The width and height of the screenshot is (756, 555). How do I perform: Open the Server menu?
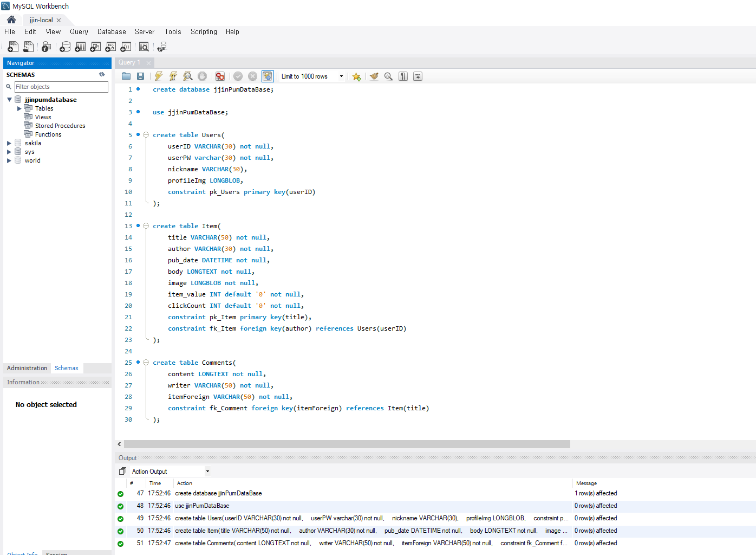tap(145, 32)
